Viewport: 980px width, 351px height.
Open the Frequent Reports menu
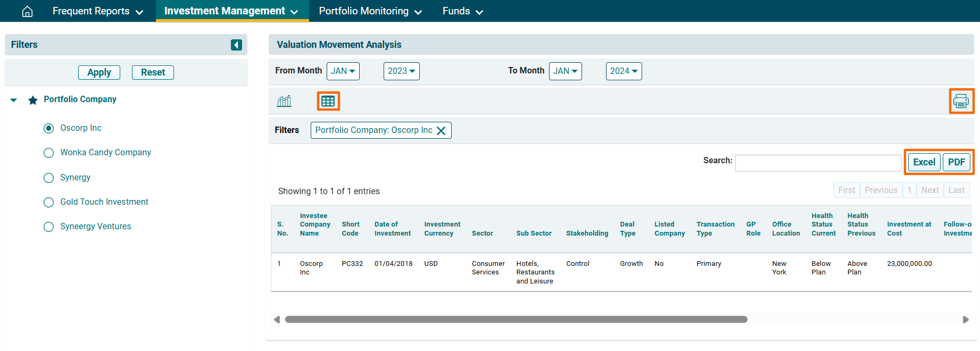pyautogui.click(x=97, y=11)
